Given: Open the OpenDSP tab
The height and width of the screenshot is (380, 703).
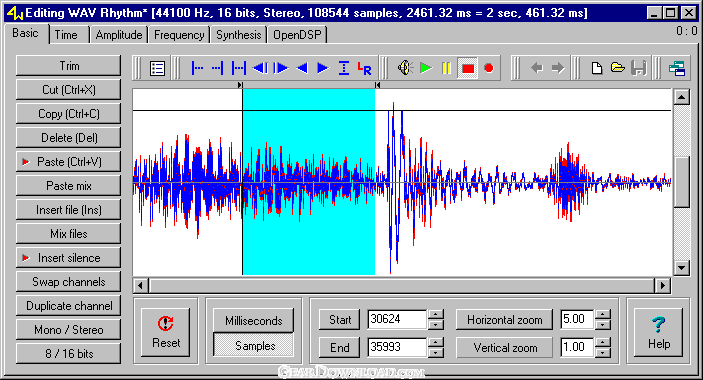Looking at the screenshot, I should point(297,35).
